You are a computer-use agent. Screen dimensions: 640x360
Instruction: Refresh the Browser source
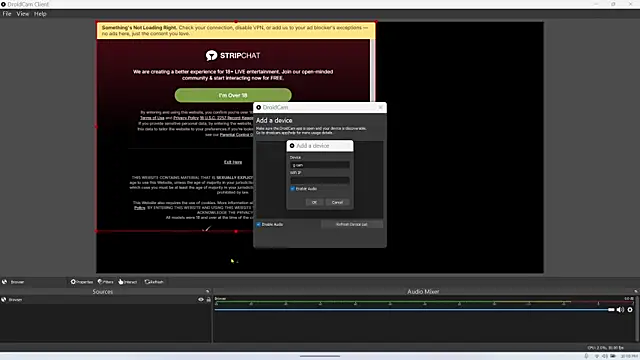[x=154, y=282]
